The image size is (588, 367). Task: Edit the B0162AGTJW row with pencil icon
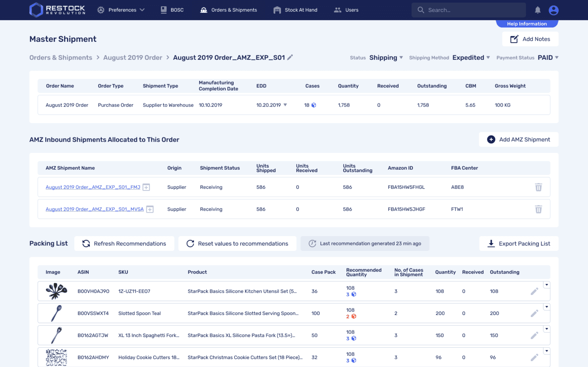pyautogui.click(x=534, y=335)
